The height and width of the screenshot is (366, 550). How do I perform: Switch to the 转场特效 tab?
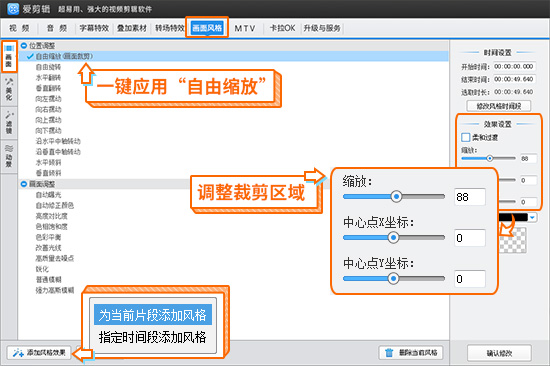169,28
